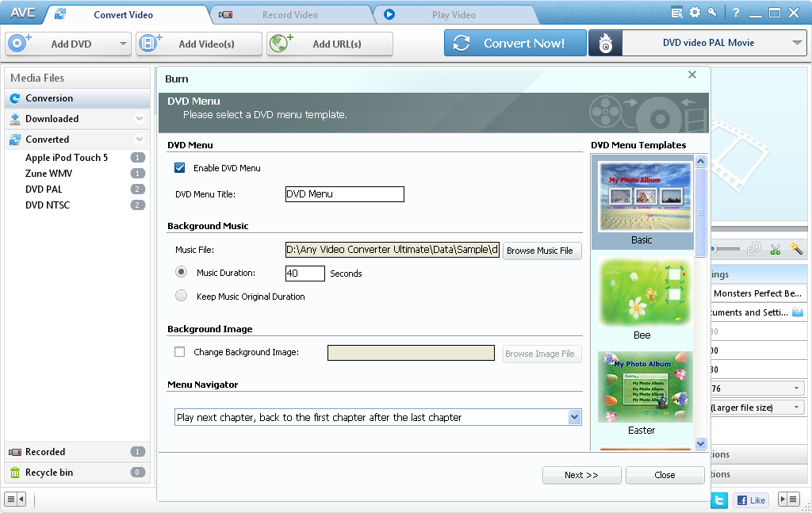Screen dimensions: 812x513
Task: Click the DVD Menu Title input field
Action: point(344,194)
